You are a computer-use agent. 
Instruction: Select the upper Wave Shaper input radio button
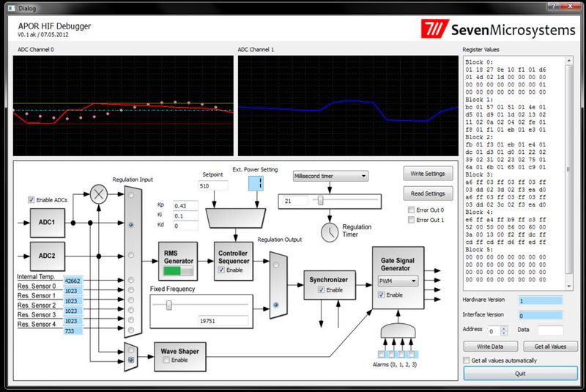click(131, 350)
